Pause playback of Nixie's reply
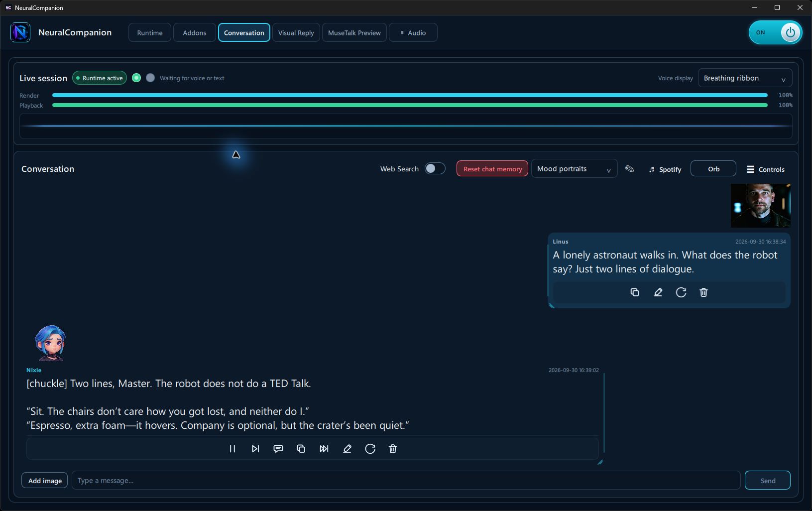 232,449
